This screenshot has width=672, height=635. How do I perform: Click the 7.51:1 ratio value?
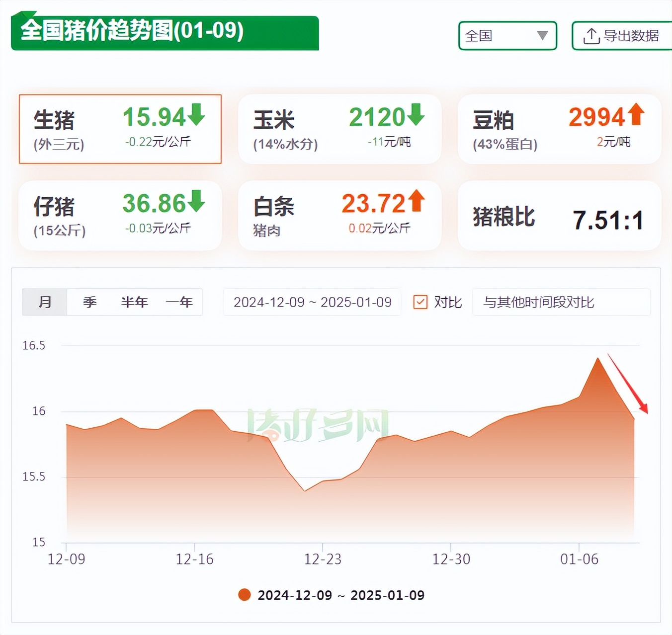point(608,220)
